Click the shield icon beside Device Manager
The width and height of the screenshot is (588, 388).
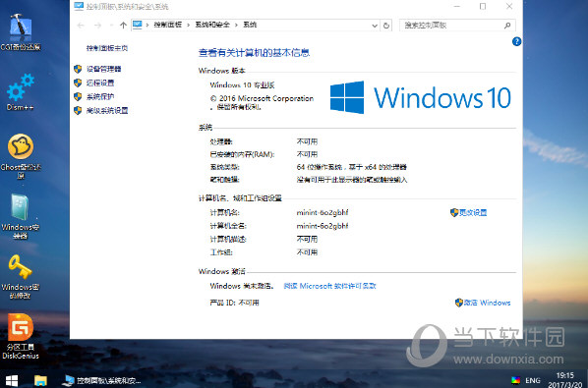(78, 69)
